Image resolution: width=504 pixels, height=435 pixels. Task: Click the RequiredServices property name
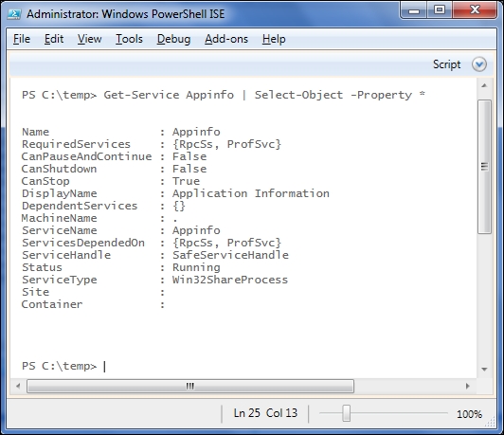pyautogui.click(x=76, y=144)
